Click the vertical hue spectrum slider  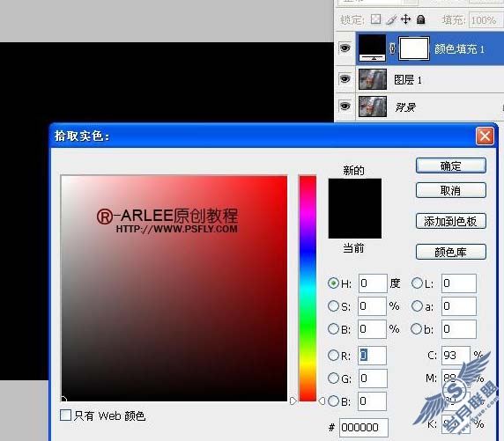click(308, 288)
